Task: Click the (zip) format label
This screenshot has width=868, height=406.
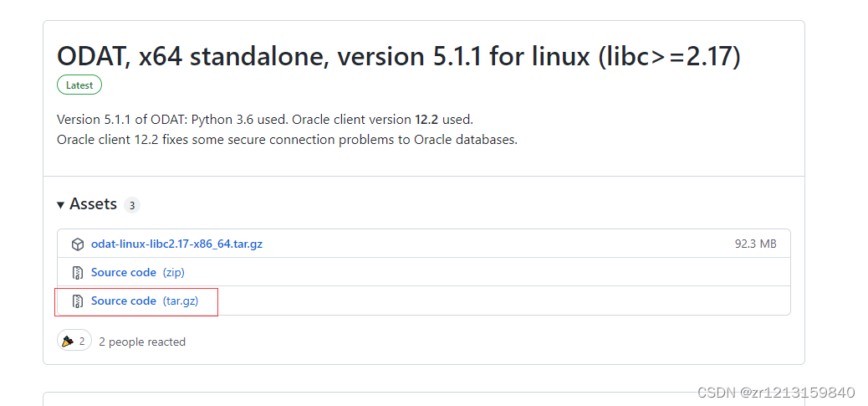Action: [173, 273]
